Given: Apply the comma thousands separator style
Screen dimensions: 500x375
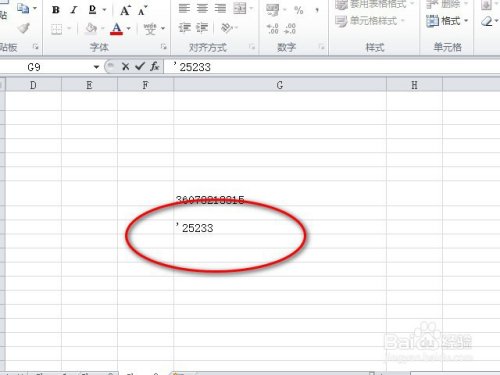Looking at the screenshot, I should tap(316, 10).
